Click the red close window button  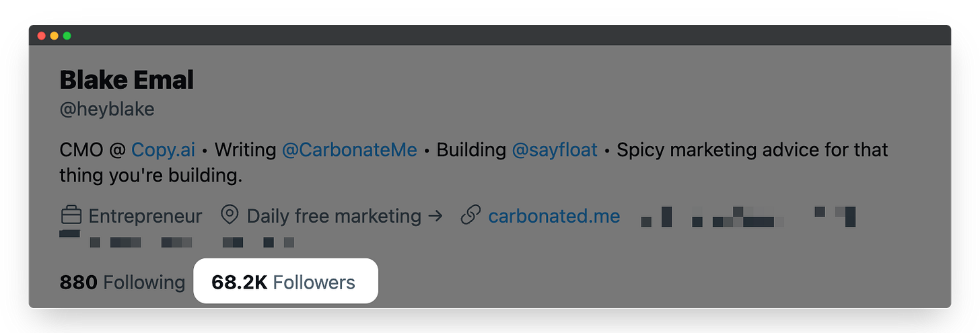(x=42, y=36)
